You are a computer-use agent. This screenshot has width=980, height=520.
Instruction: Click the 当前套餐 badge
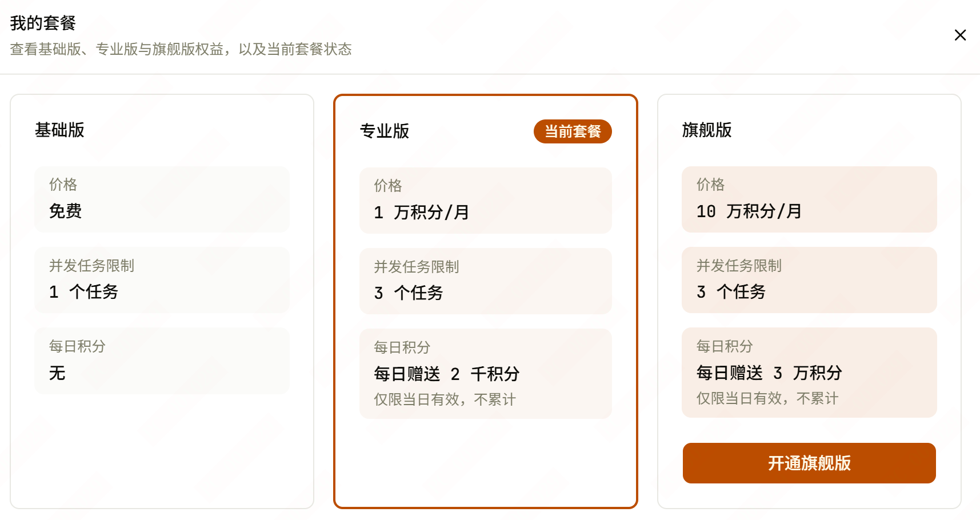point(573,131)
